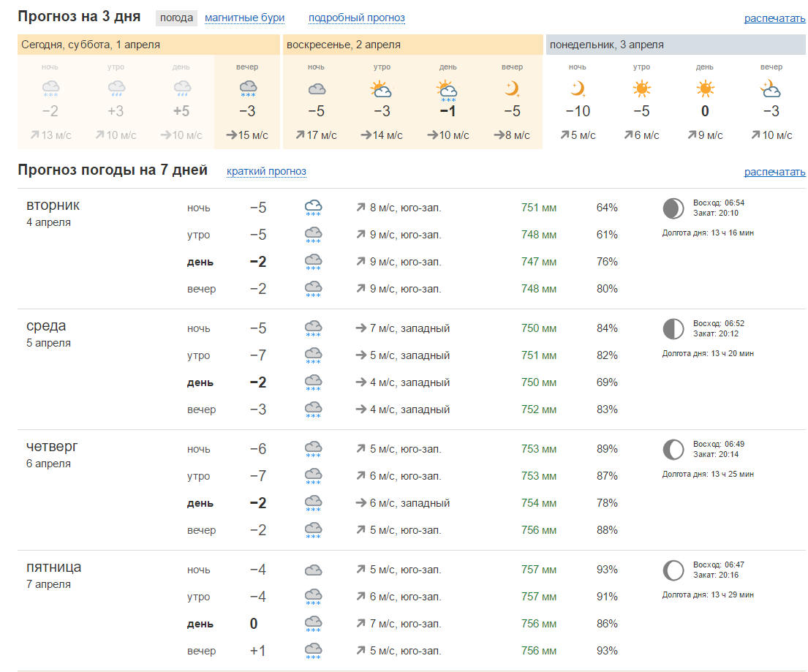Select the 'погода' tab
This screenshot has height=672, width=808.
[177, 18]
